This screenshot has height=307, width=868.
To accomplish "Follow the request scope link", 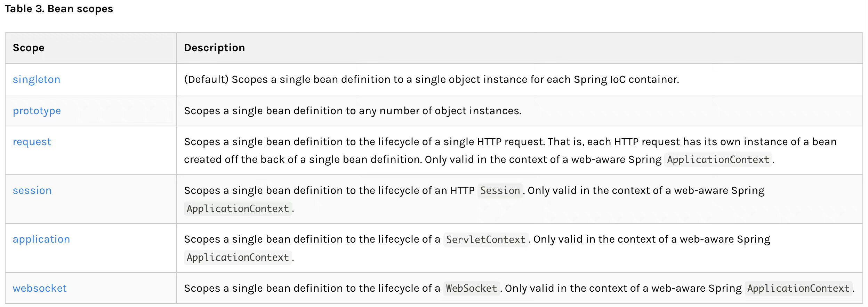I will 32,142.
